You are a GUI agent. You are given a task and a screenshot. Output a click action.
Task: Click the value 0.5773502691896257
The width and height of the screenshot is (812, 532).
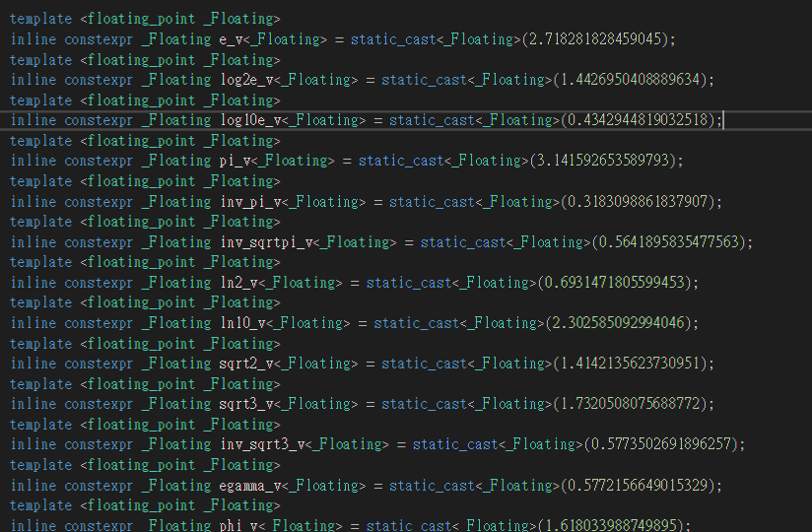pyautogui.click(x=661, y=443)
